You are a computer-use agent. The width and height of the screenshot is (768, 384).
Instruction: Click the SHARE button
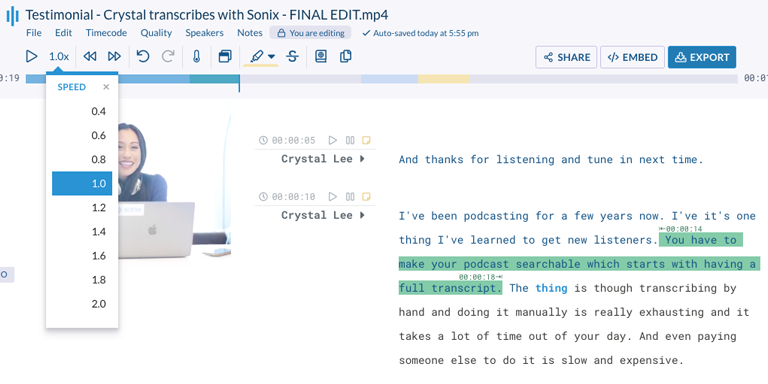pyautogui.click(x=566, y=57)
